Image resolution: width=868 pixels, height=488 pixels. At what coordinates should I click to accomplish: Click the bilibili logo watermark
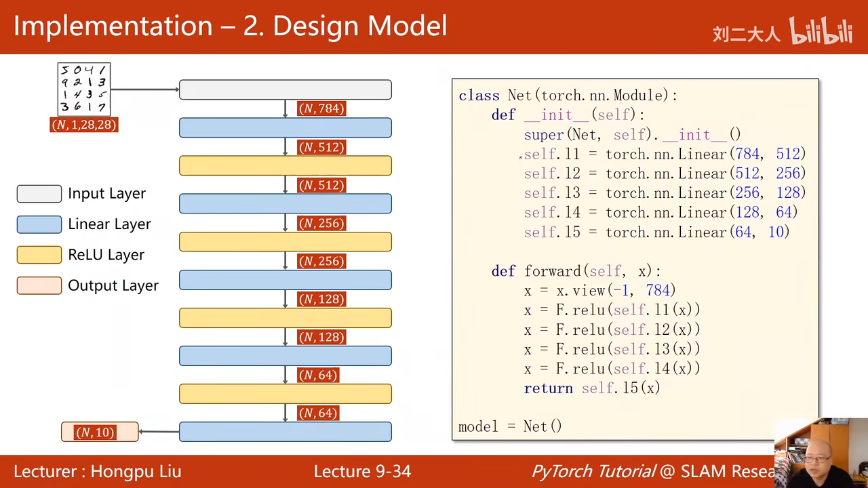click(821, 31)
